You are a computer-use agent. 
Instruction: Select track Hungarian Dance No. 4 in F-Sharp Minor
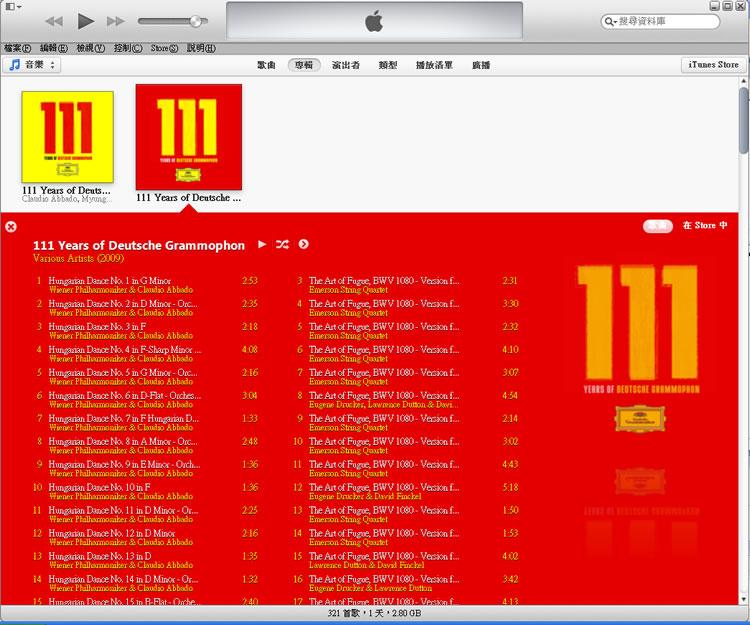pos(125,350)
